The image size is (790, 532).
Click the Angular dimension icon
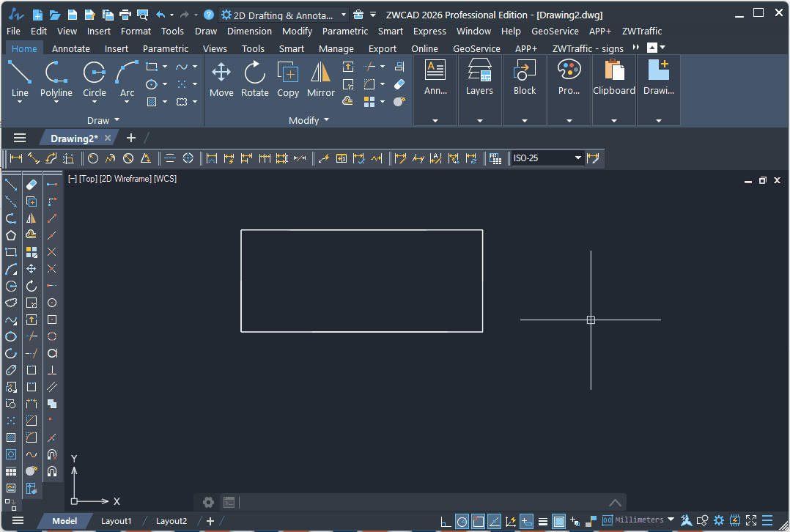[x=146, y=158]
